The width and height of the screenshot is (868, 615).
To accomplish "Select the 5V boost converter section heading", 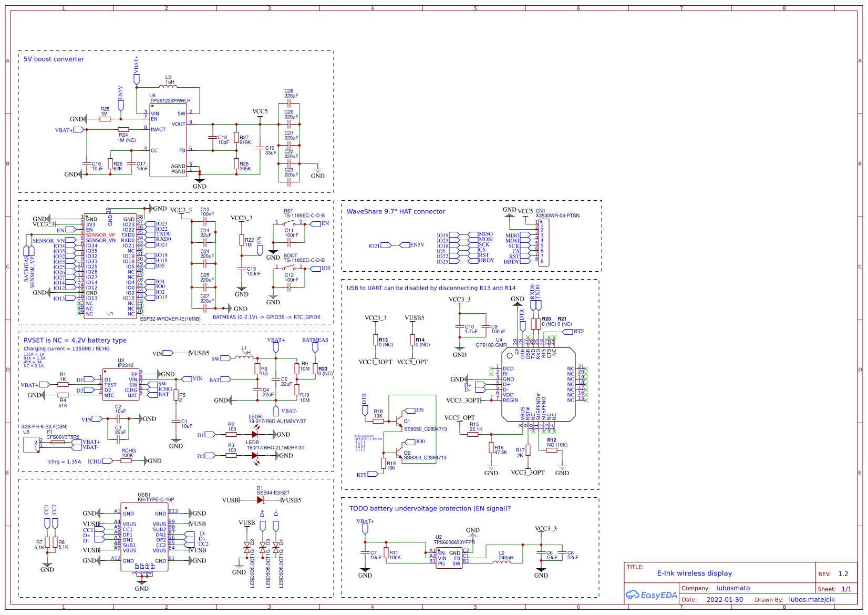I will (x=53, y=59).
